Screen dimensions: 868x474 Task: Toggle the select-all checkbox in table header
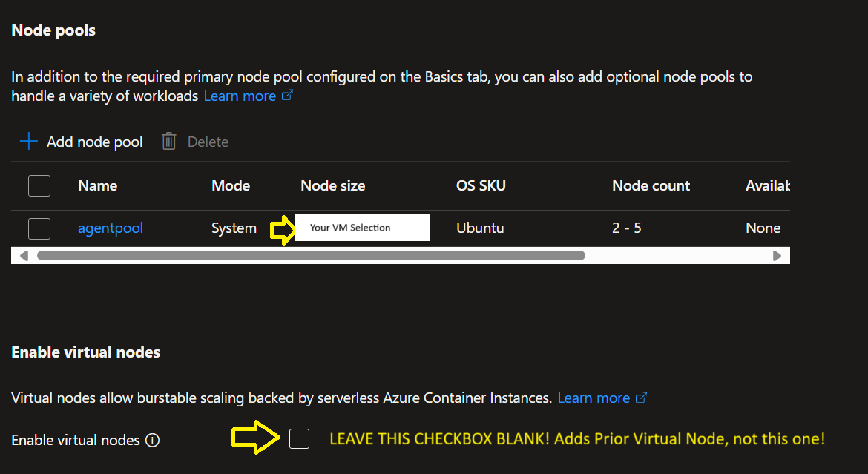coord(39,185)
